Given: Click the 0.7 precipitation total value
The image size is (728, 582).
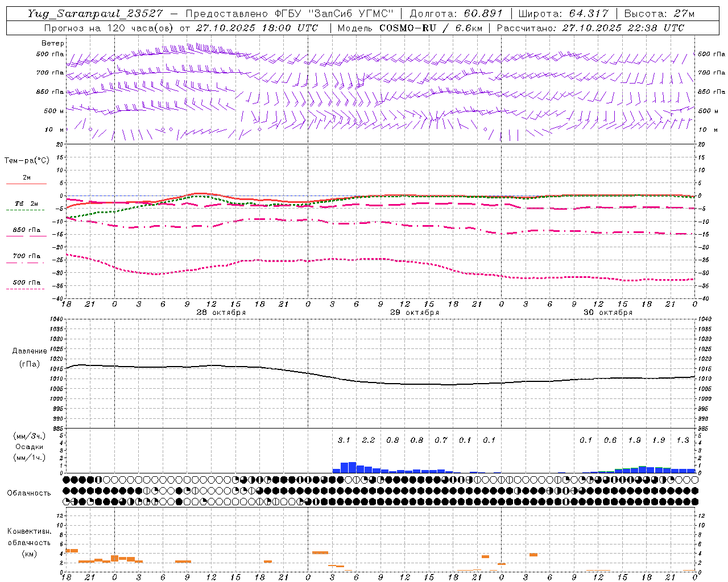Looking at the screenshot, I should tap(441, 440).
